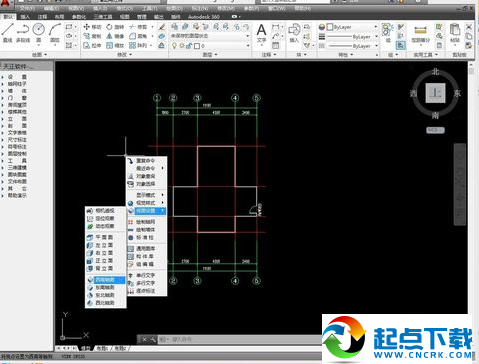Click the North (北) label on the compass
The width and height of the screenshot is (479, 364).
[x=435, y=72]
